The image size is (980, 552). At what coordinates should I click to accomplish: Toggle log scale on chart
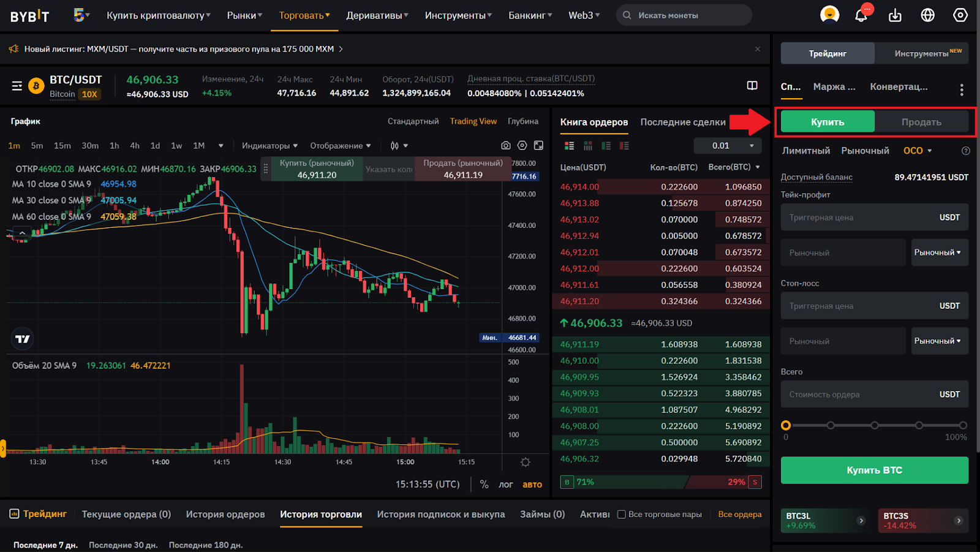[505, 484]
